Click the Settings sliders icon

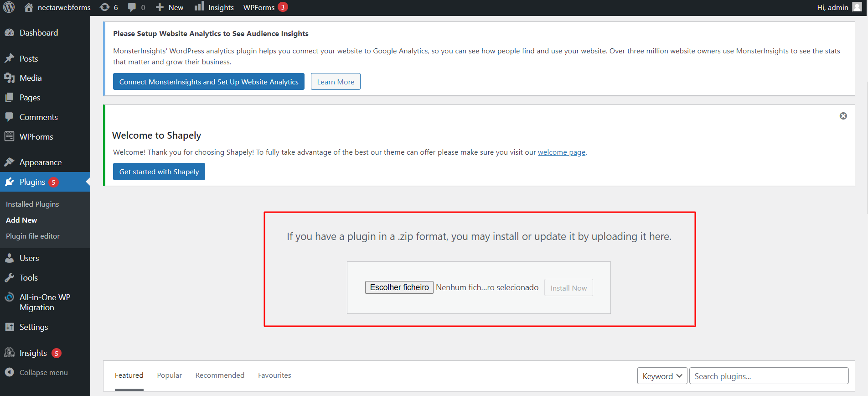9,327
